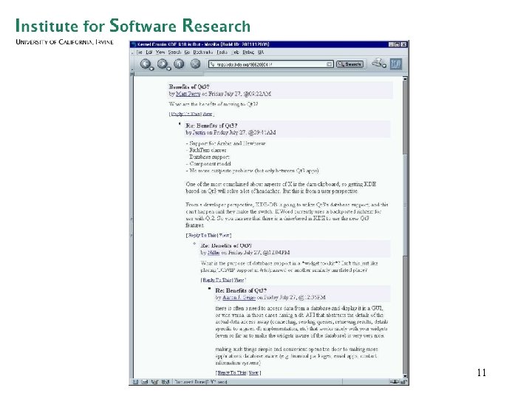The image size is (532, 399).
Task: Open the Forward button history dropdown arrow
Action: pyautogui.click(x=168, y=69)
